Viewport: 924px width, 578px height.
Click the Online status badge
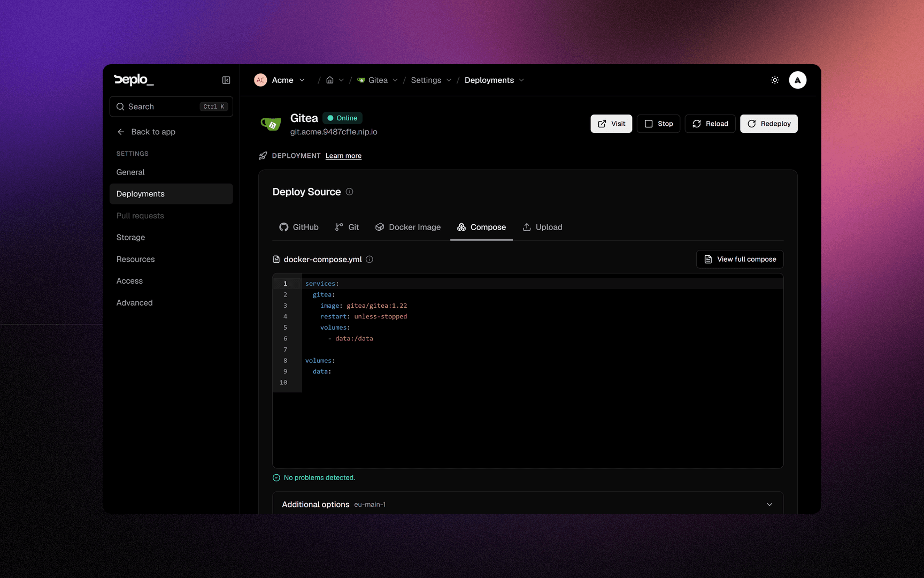click(342, 118)
